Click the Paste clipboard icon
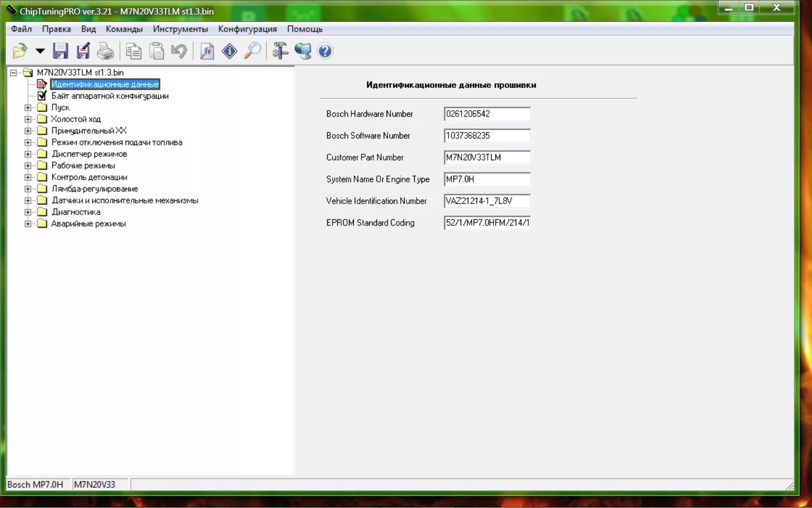The width and height of the screenshot is (812, 508). [157, 51]
